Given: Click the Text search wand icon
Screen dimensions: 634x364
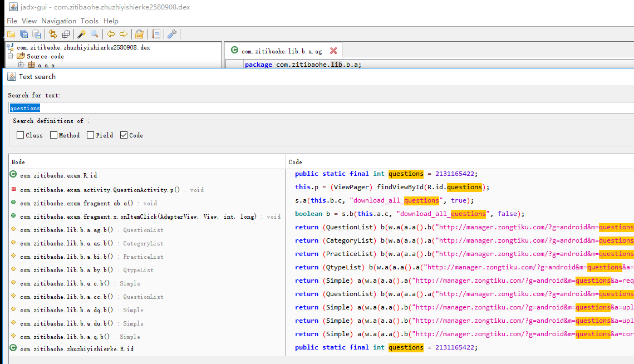Looking at the screenshot, I should coord(82,35).
